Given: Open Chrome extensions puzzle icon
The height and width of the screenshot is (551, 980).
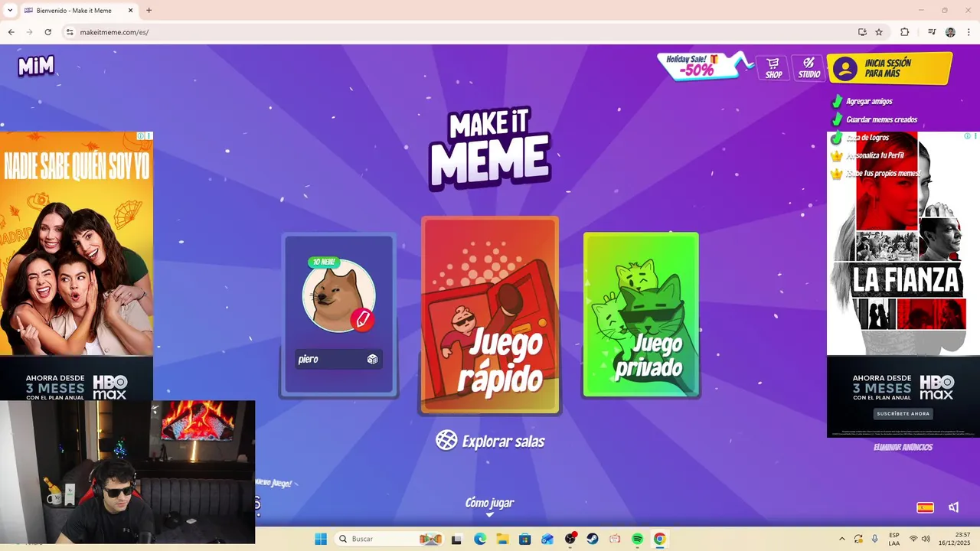Looking at the screenshot, I should pyautogui.click(x=904, y=32).
